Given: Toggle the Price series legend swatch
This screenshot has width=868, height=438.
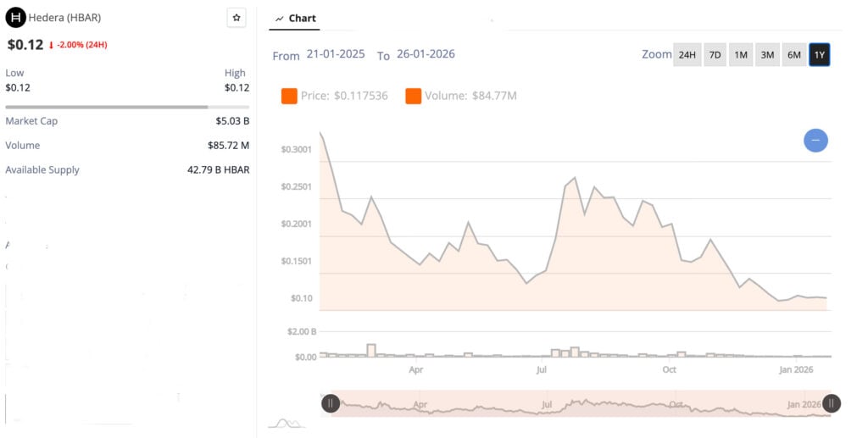Looking at the screenshot, I should click(289, 96).
